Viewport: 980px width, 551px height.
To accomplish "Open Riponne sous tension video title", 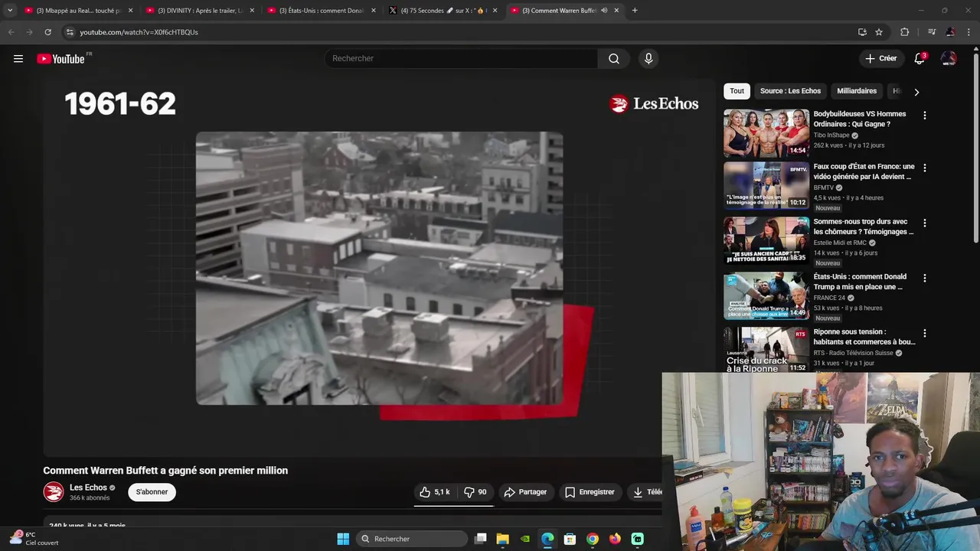I will point(864,337).
